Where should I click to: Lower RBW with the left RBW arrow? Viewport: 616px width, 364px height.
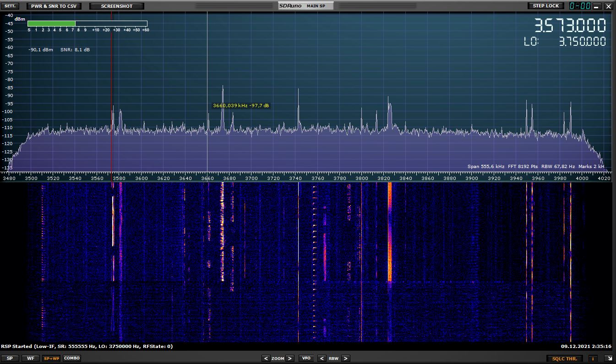322,358
